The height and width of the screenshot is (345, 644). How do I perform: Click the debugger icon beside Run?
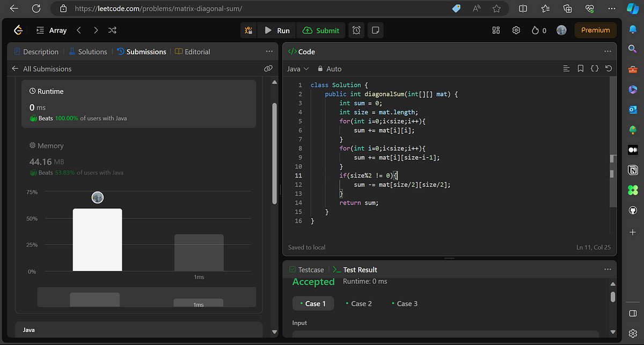point(248,31)
